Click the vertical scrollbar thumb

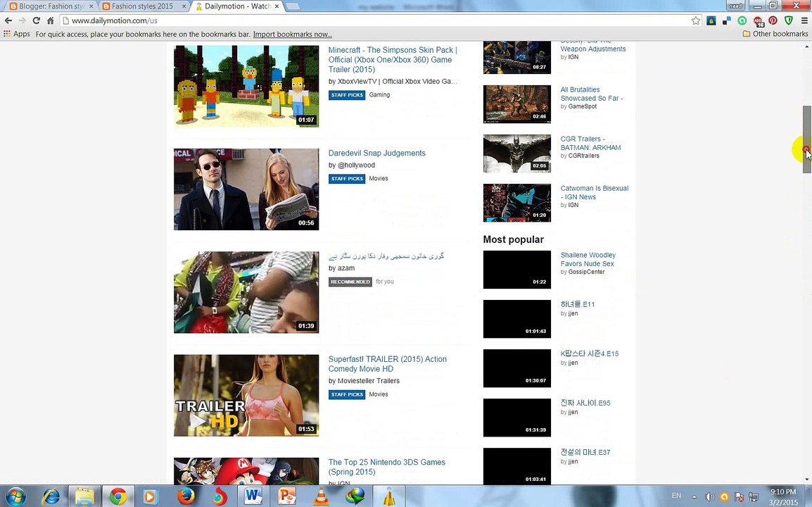coord(807,139)
